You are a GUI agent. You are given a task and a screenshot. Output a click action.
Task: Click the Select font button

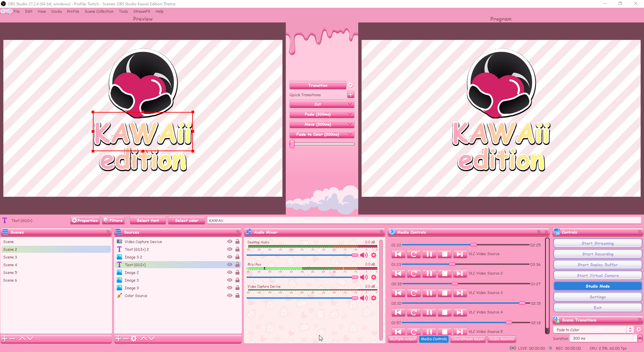[148, 221]
